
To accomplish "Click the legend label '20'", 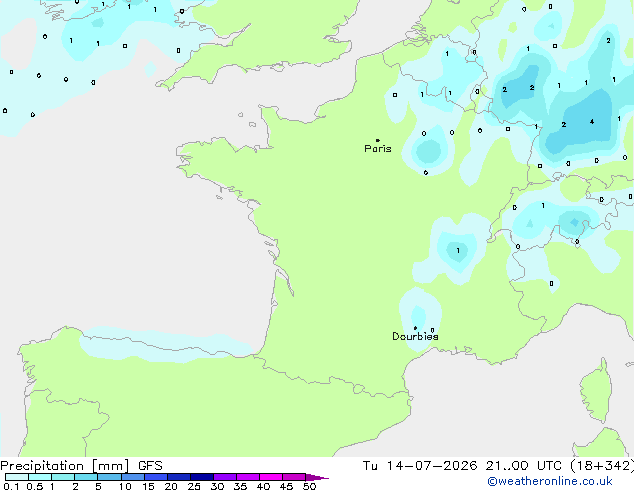I will click(171, 486).
